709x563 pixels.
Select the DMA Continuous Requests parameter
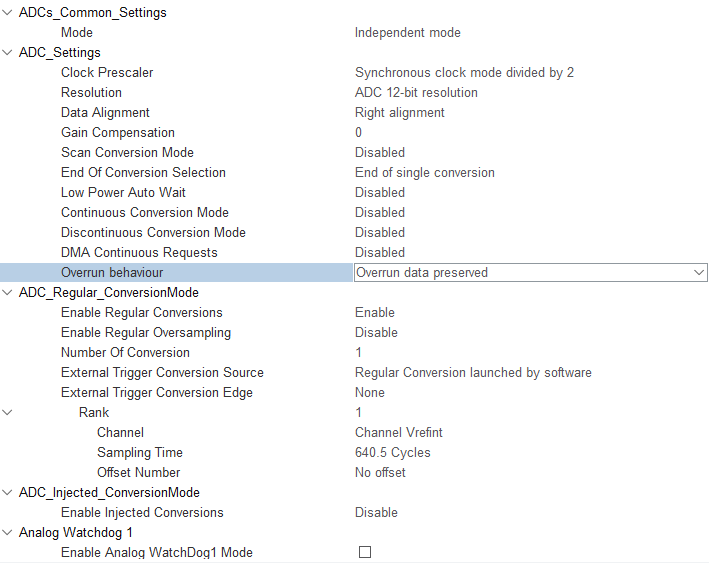139,252
